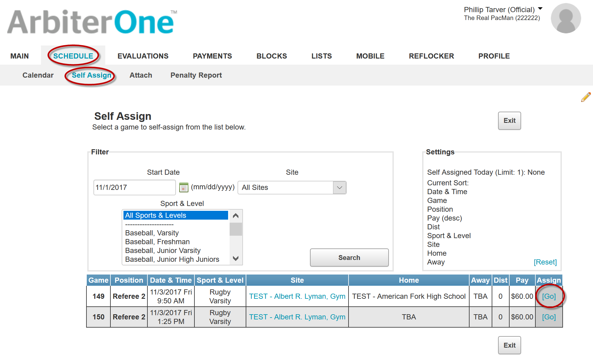593x364 pixels.
Task: Select Baseball, Junior Varsity in list
Action: pos(176,251)
